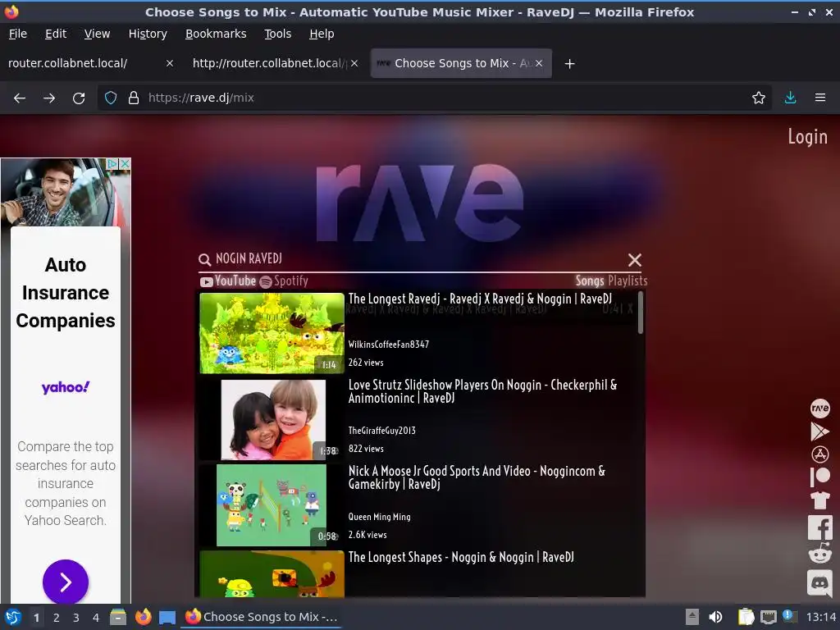Go back to previous page

20,98
